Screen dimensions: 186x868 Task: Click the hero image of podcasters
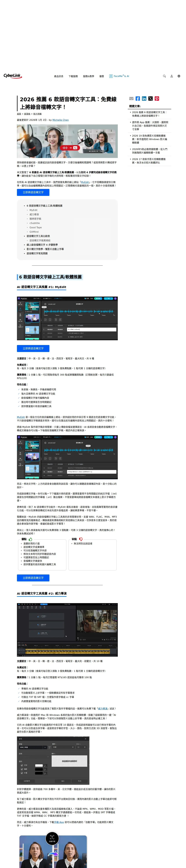(67, 141)
